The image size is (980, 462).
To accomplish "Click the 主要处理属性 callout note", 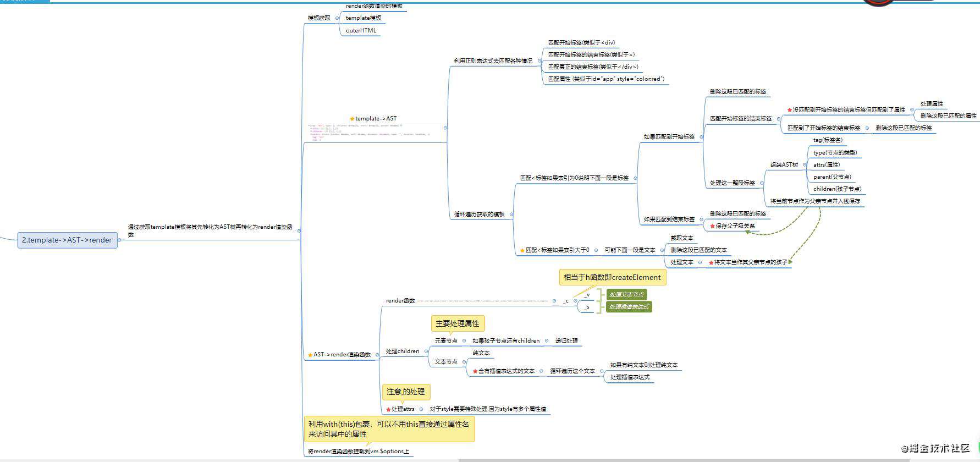I will 458,324.
